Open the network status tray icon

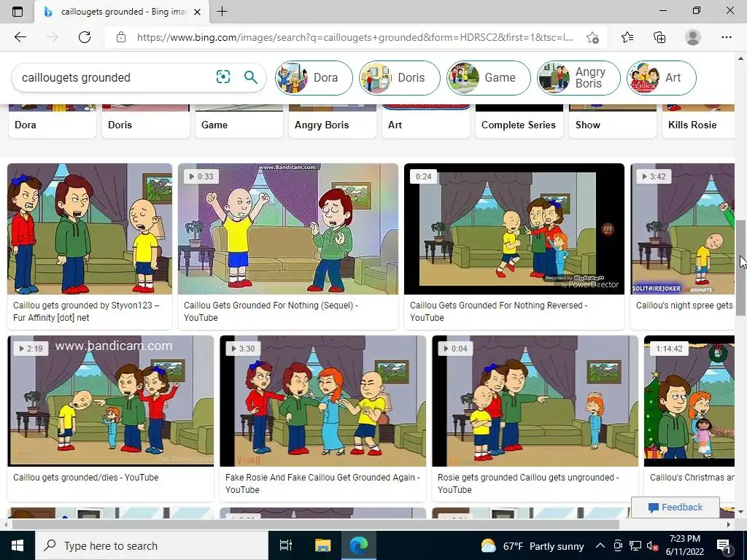pyautogui.click(x=635, y=545)
